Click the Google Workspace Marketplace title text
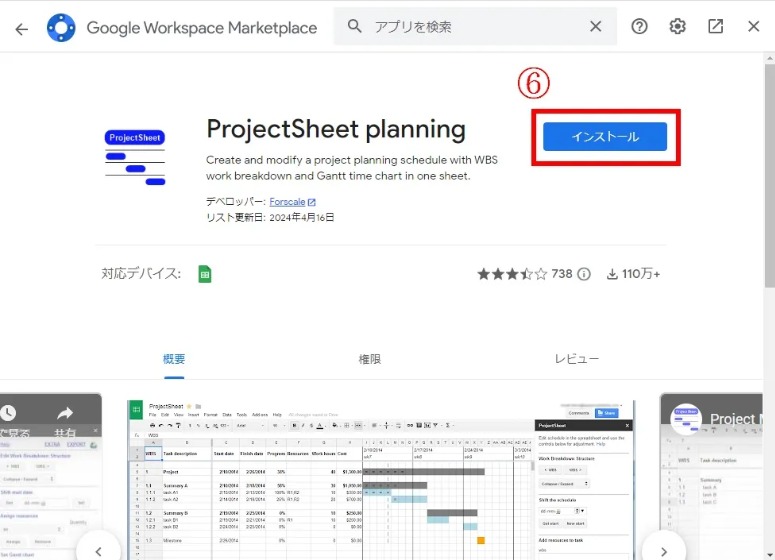 click(202, 28)
